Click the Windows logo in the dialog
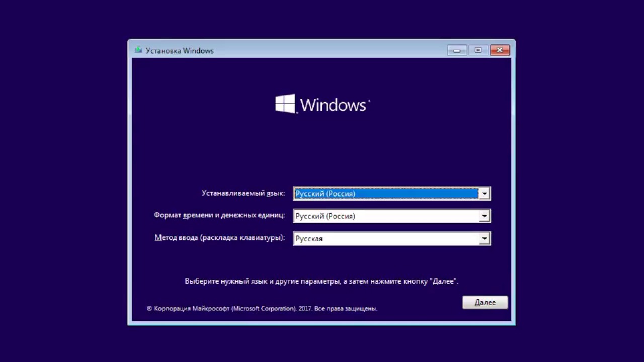Viewport: 644px width, 362px height. click(323, 104)
